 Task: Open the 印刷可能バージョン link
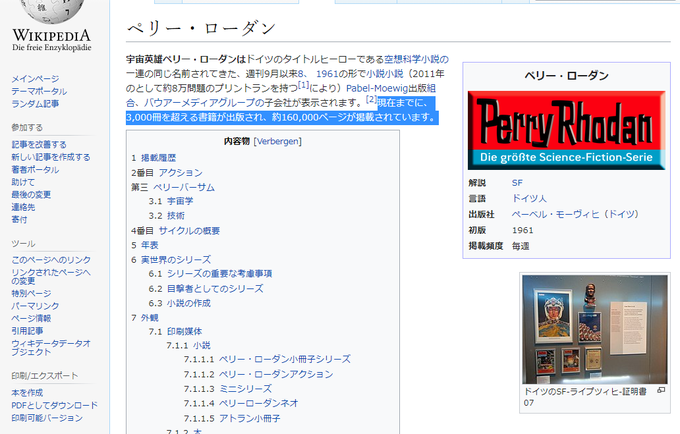[47, 418]
